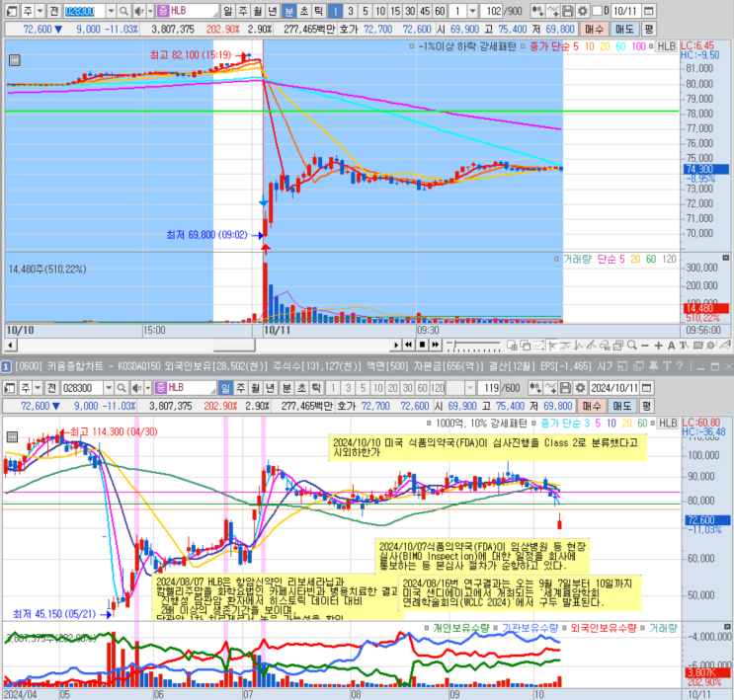Screen dimensions: 734x700
Task: Open settings gear in lower chart toolbar
Action: [x=580, y=387]
